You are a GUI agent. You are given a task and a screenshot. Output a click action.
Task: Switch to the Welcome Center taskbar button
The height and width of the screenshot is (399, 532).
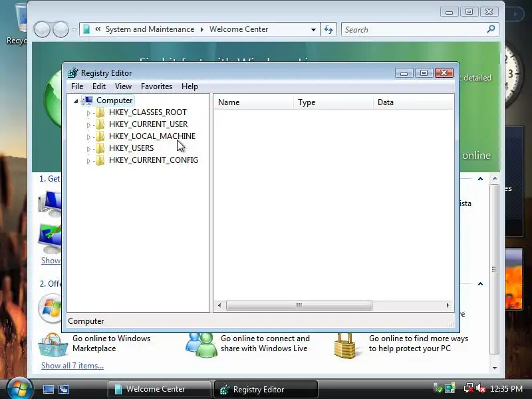[159, 389]
